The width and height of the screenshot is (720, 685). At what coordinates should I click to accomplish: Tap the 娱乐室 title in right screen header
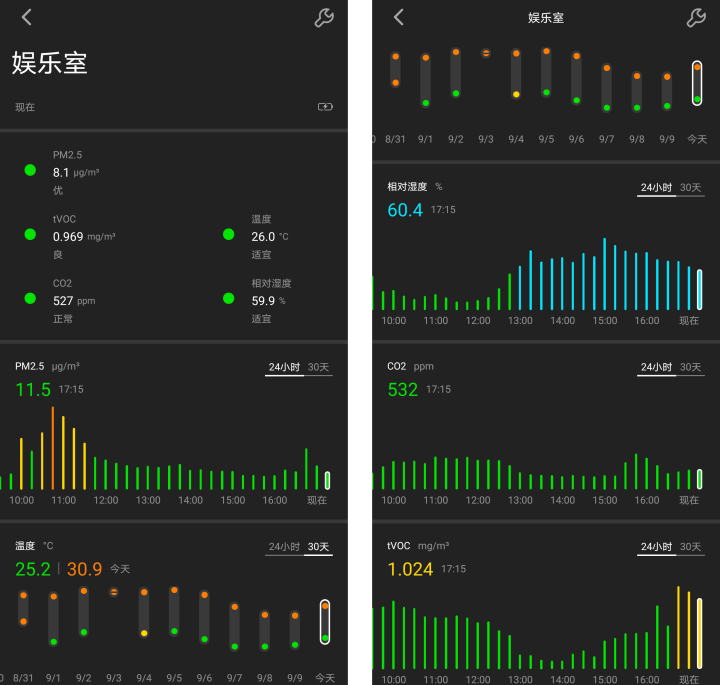546,18
